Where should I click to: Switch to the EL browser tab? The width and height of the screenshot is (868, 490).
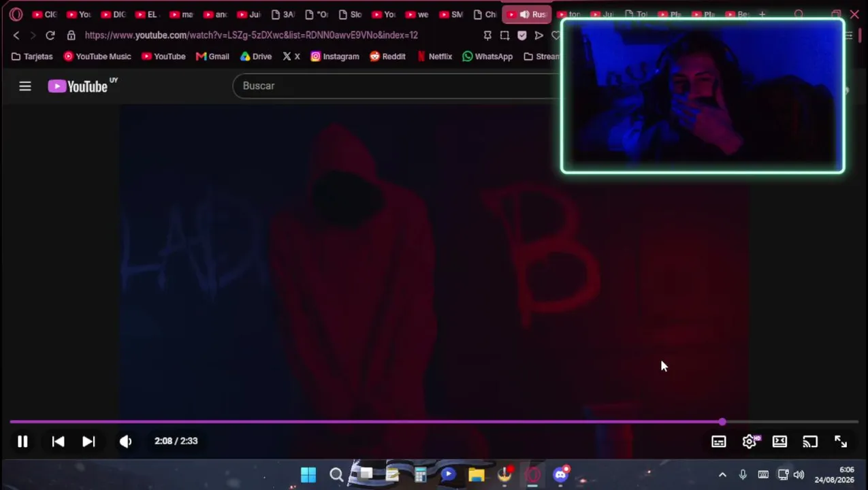pyautogui.click(x=146, y=14)
